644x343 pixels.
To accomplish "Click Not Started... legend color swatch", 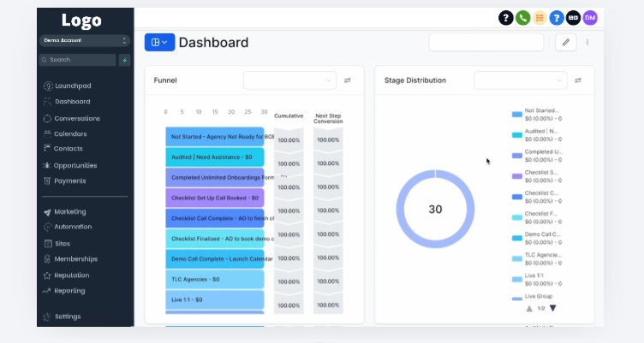I will point(517,115).
